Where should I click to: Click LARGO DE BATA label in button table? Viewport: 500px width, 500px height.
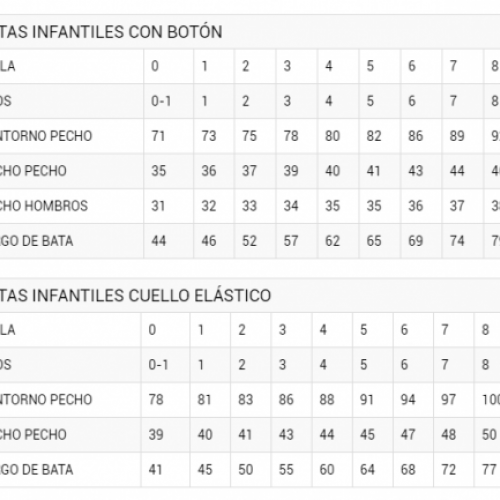[36, 241]
